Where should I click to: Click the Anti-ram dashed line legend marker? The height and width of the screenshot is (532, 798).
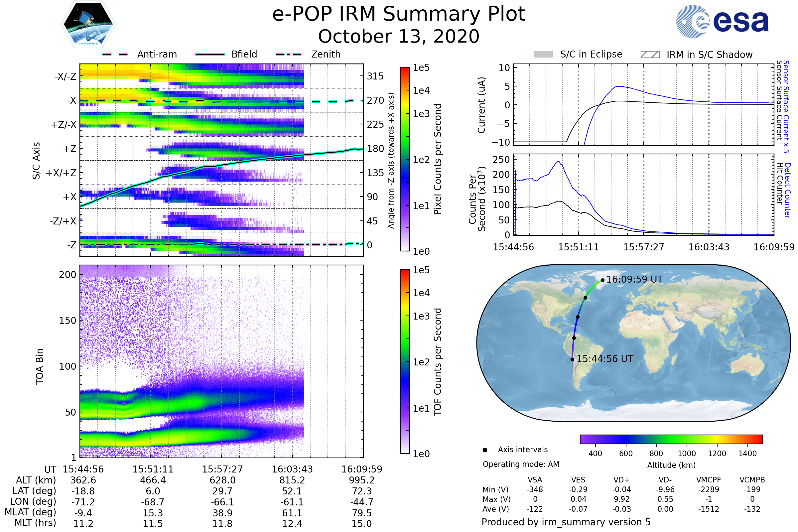(x=115, y=54)
